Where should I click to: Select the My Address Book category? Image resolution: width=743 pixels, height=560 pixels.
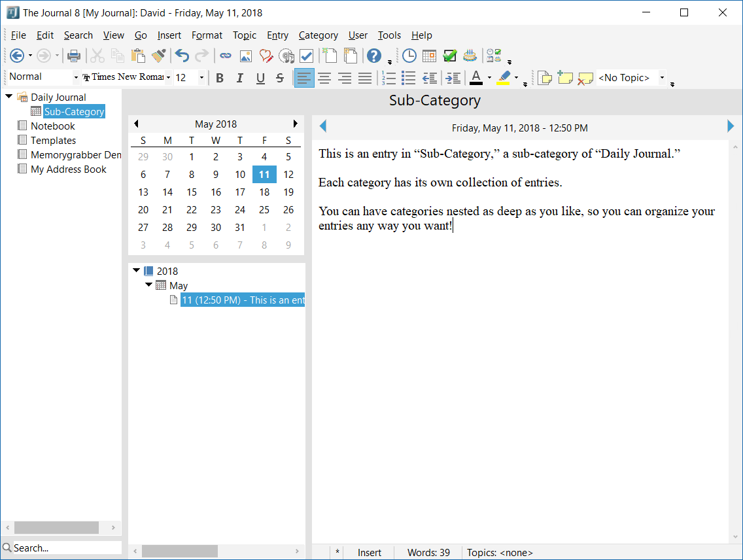[69, 169]
